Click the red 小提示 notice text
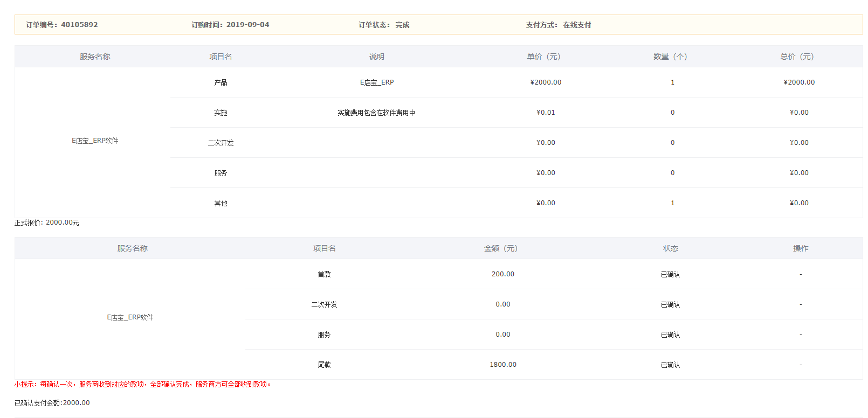This screenshot has width=868, height=418. [143, 384]
